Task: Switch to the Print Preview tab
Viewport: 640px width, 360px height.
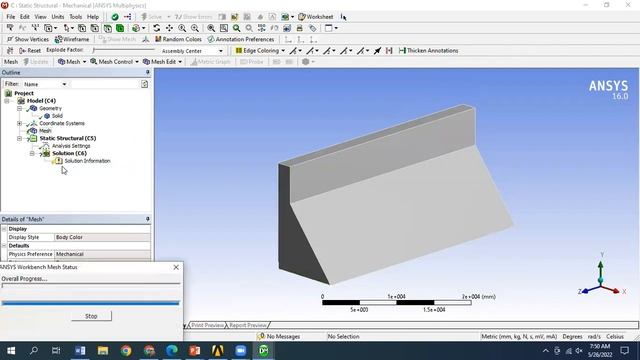Action: tap(207, 325)
